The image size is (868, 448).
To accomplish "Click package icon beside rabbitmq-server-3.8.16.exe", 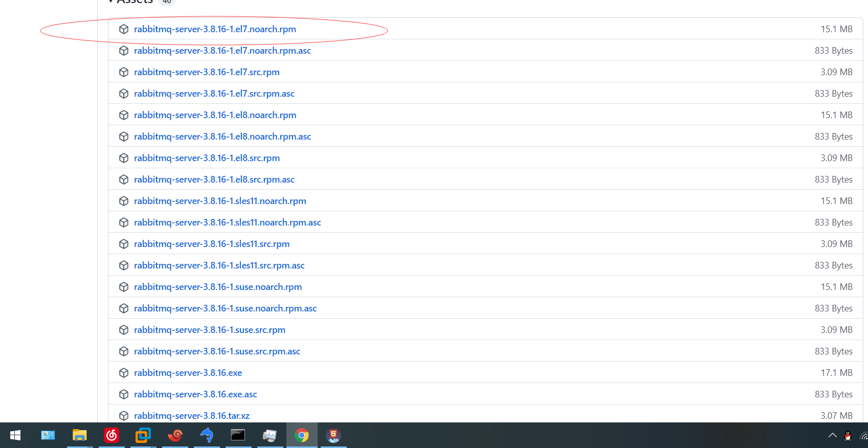I will click(124, 373).
